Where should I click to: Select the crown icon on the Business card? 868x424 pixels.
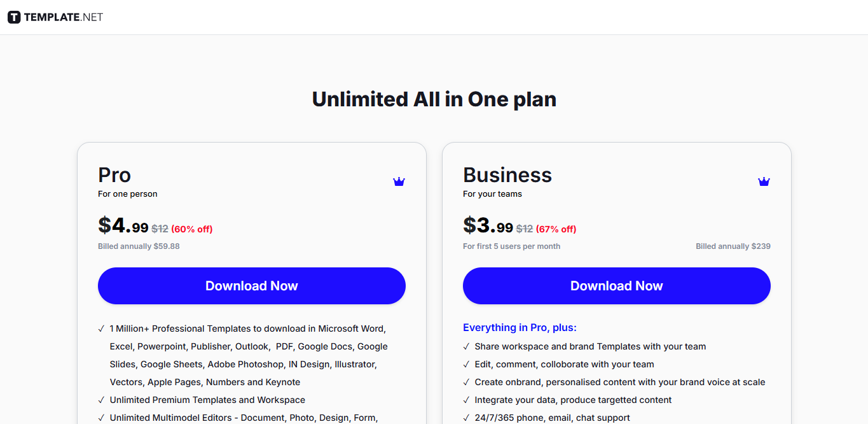[x=764, y=181]
